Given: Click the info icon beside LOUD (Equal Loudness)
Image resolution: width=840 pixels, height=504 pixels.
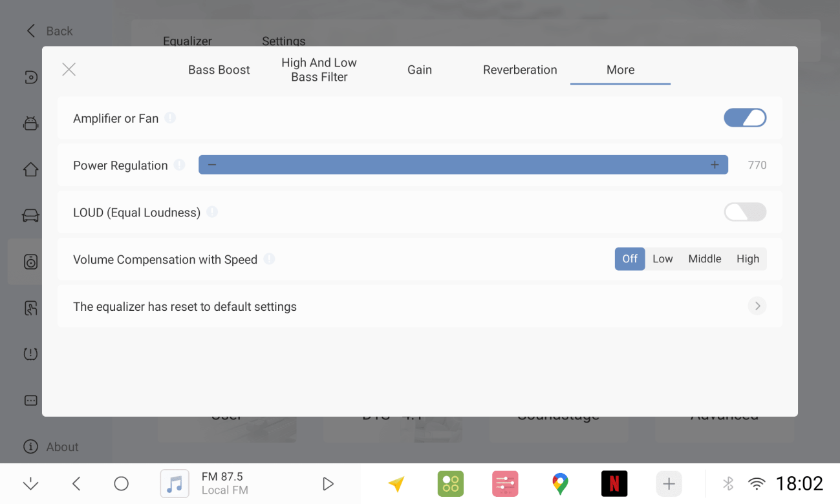Looking at the screenshot, I should coord(212,212).
